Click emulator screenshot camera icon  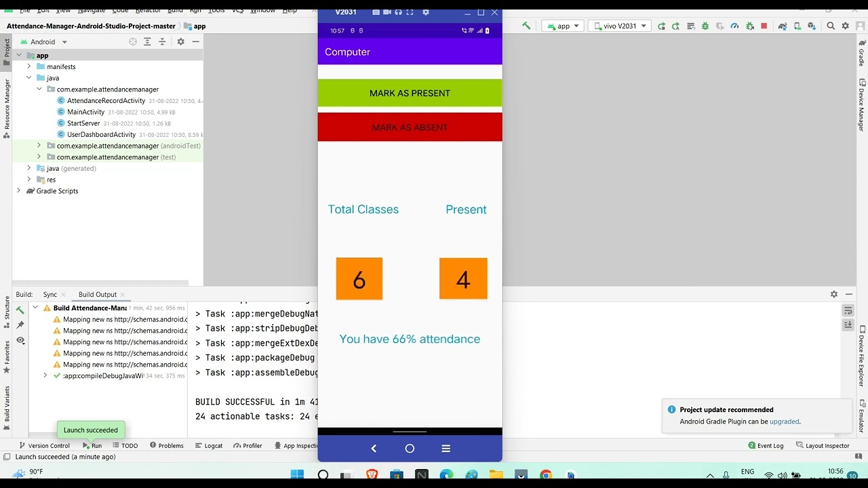pos(376,12)
